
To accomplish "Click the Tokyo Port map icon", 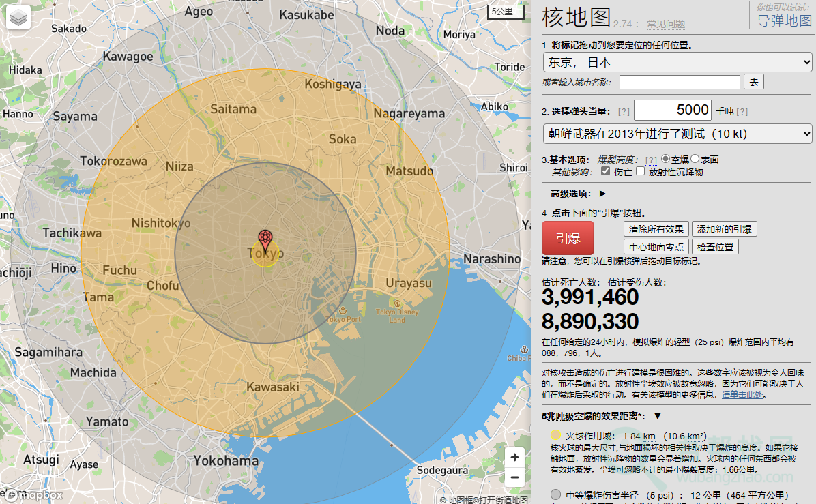I will [x=343, y=311].
